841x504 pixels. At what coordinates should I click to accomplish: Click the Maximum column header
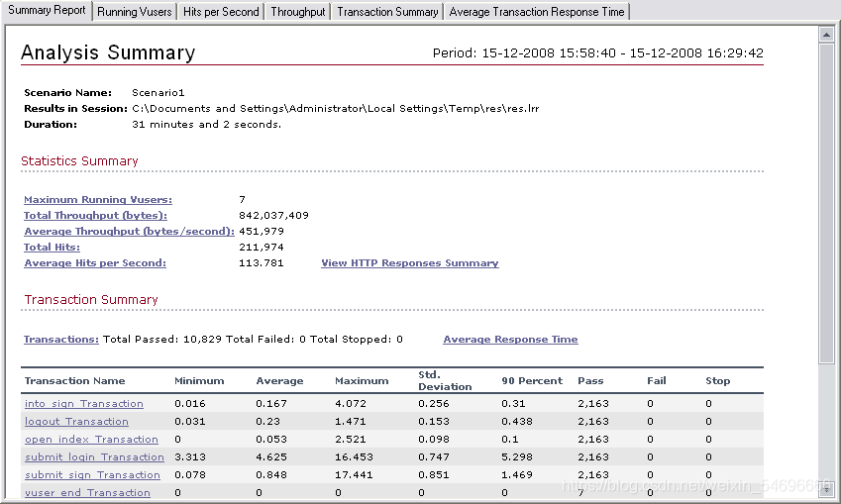click(362, 380)
